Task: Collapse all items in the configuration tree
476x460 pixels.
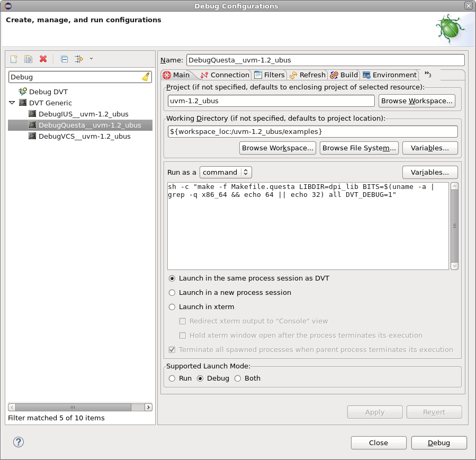Action: click(x=64, y=59)
